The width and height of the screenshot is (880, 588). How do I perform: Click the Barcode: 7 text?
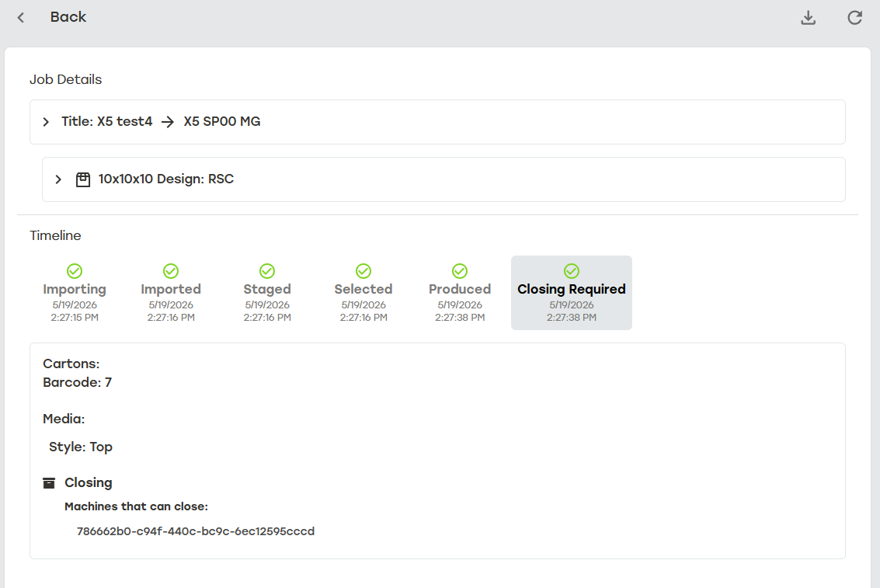[78, 383]
